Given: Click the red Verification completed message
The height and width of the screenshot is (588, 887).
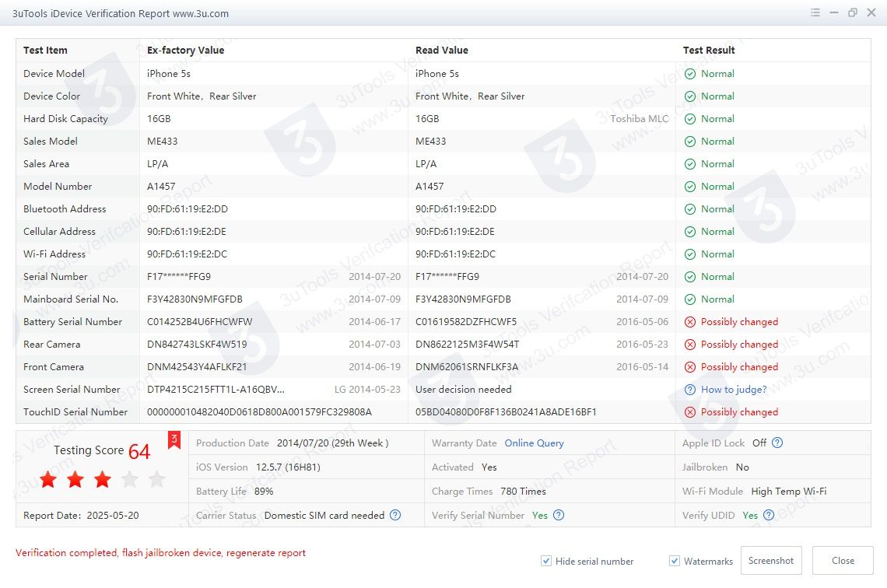Looking at the screenshot, I should tap(160, 553).
